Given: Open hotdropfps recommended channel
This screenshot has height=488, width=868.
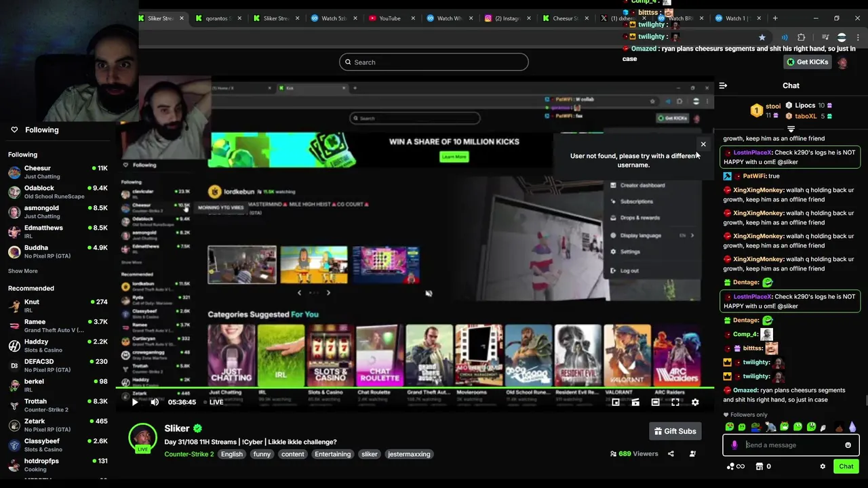Looking at the screenshot, I should coord(57,465).
